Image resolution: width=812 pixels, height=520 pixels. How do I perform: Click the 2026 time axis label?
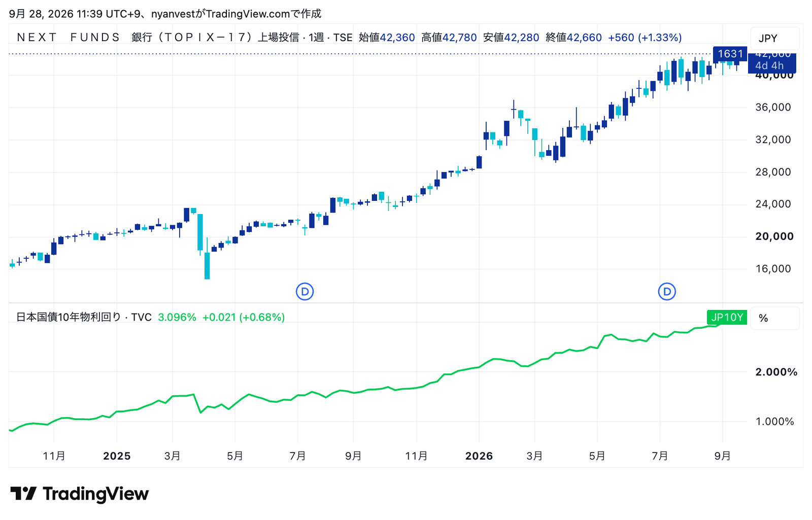[479, 456]
